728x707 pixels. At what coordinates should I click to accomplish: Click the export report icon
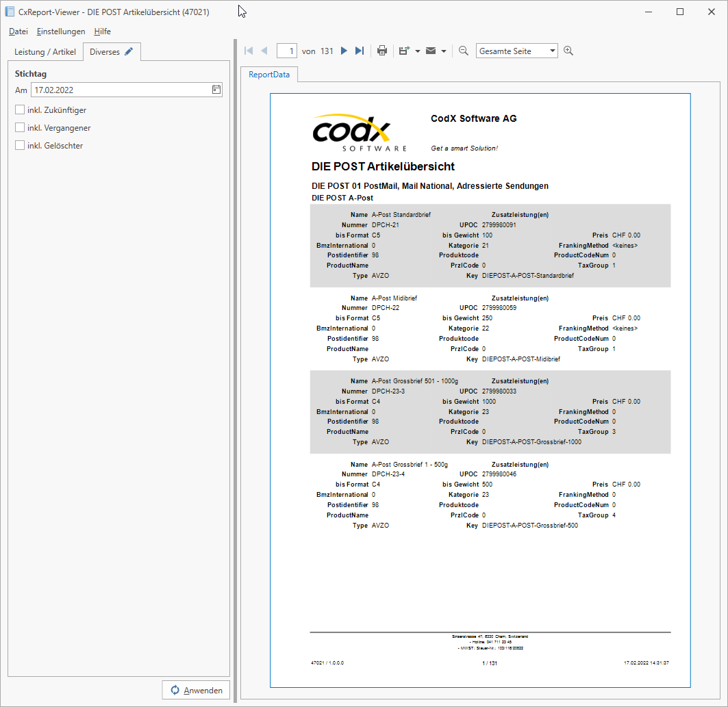click(x=404, y=51)
